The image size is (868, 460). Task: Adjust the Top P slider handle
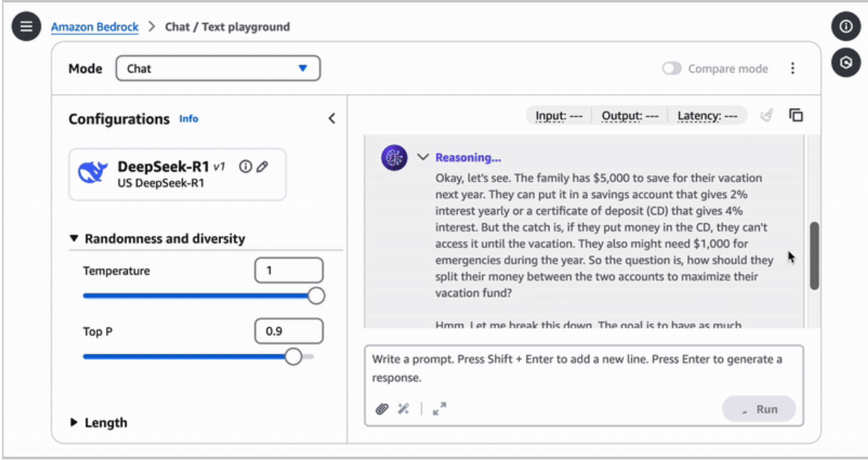[x=294, y=357]
